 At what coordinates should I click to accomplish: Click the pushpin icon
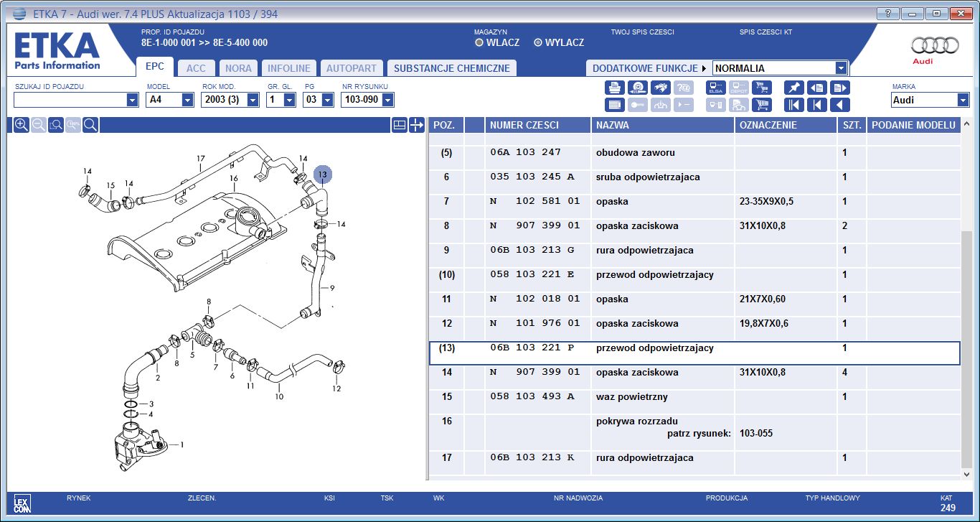click(793, 88)
